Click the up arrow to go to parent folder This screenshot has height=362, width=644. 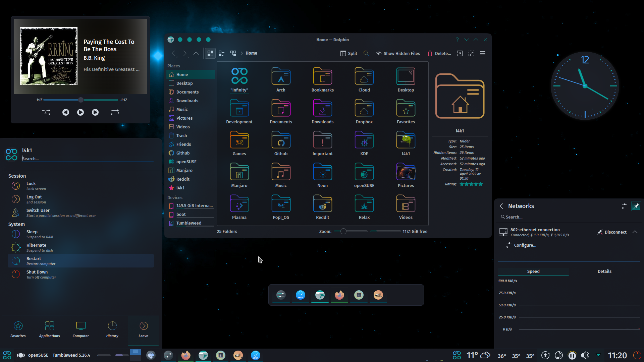click(196, 53)
